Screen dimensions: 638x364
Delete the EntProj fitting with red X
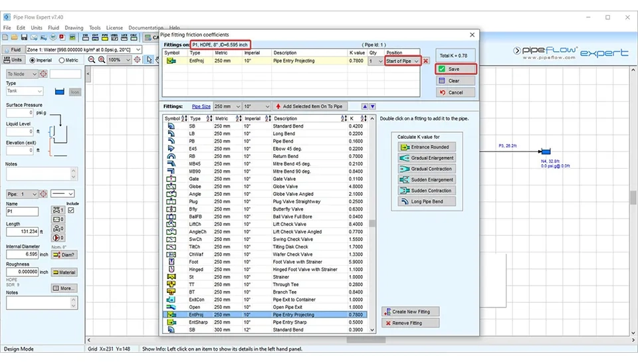(x=426, y=61)
